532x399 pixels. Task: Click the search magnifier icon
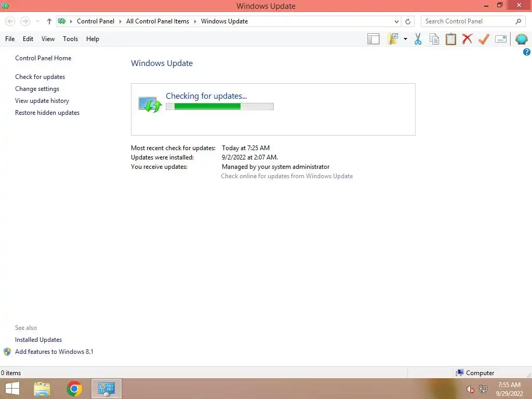pyautogui.click(x=518, y=21)
